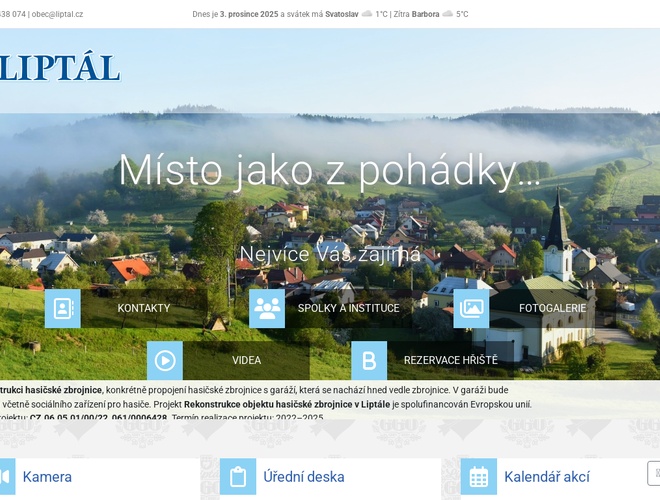
Task: Click the Kalendář akcí calendar icon
Action: click(478, 477)
